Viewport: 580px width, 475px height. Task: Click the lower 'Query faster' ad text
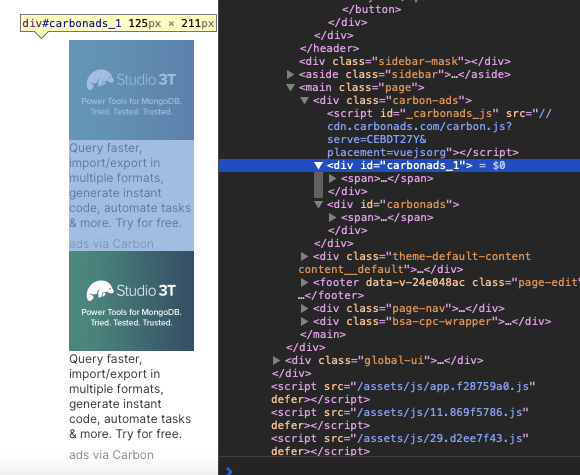coord(130,396)
